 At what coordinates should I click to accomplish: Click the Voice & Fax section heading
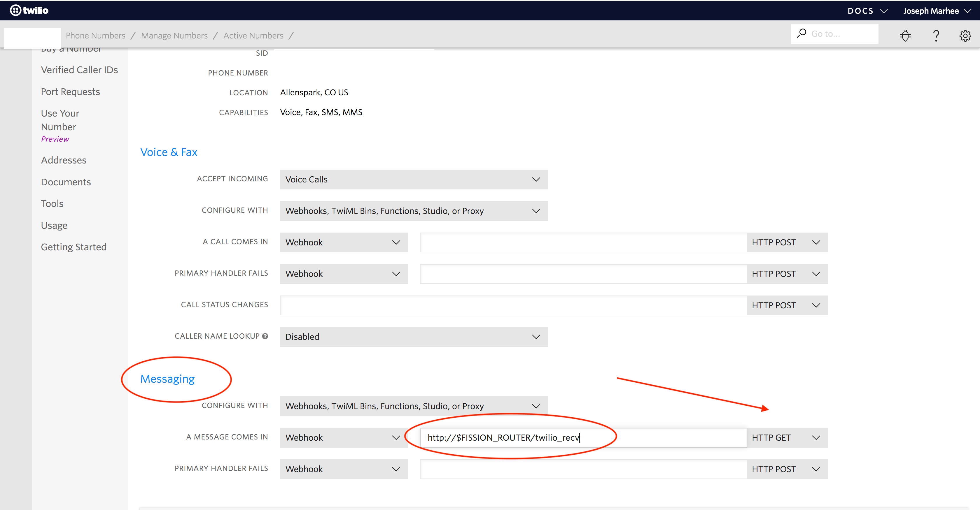click(169, 152)
